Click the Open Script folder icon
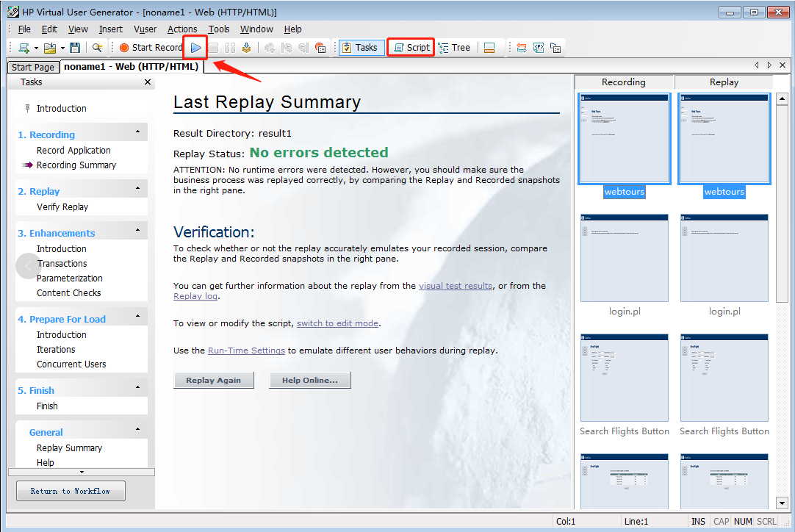The width and height of the screenshot is (795, 532). tap(50, 48)
